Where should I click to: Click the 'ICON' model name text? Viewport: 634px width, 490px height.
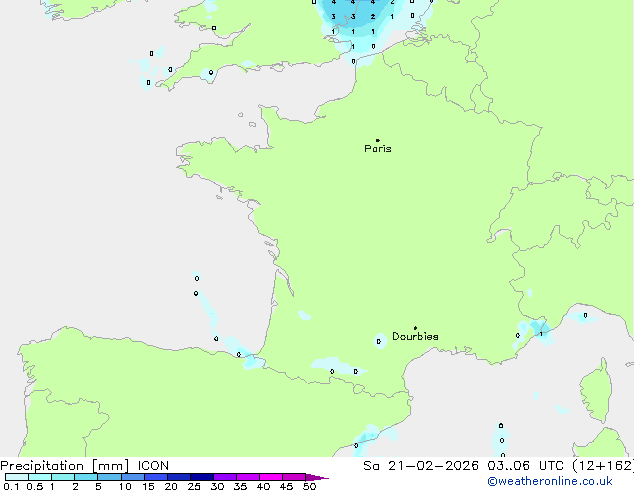pyautogui.click(x=153, y=466)
